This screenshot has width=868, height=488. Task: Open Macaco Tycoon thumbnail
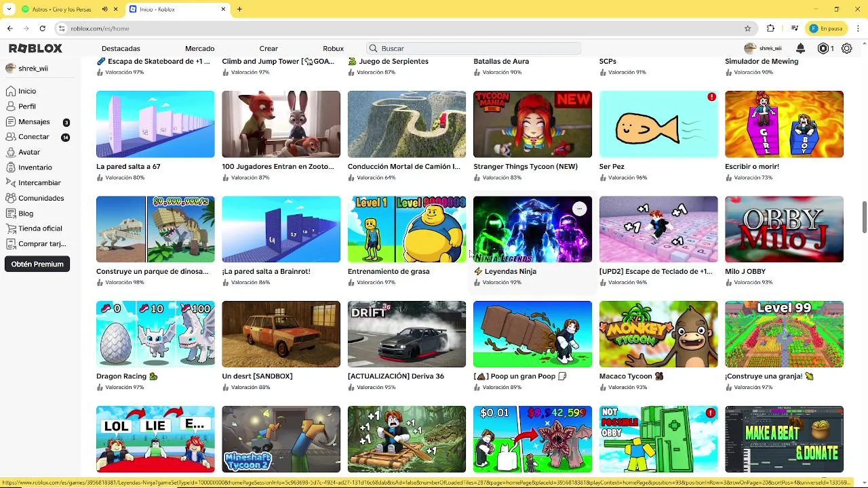(658, 334)
